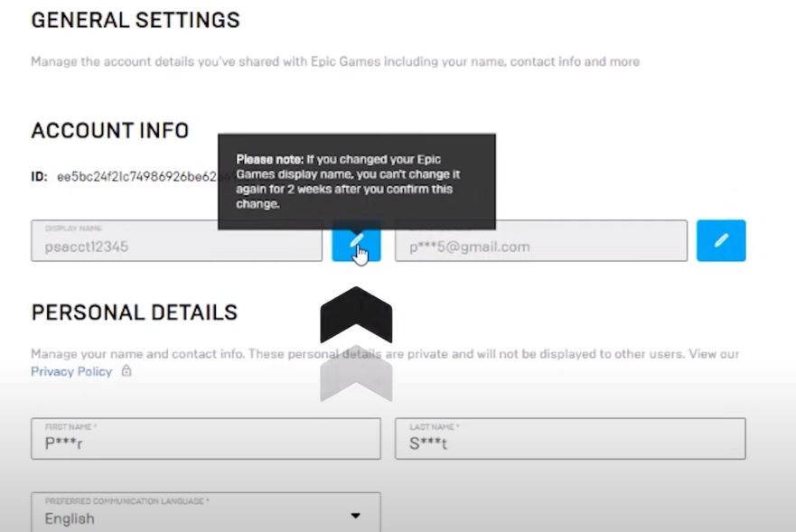796x532 pixels.
Task: Click the bold 'ID:' label
Action: (40, 178)
